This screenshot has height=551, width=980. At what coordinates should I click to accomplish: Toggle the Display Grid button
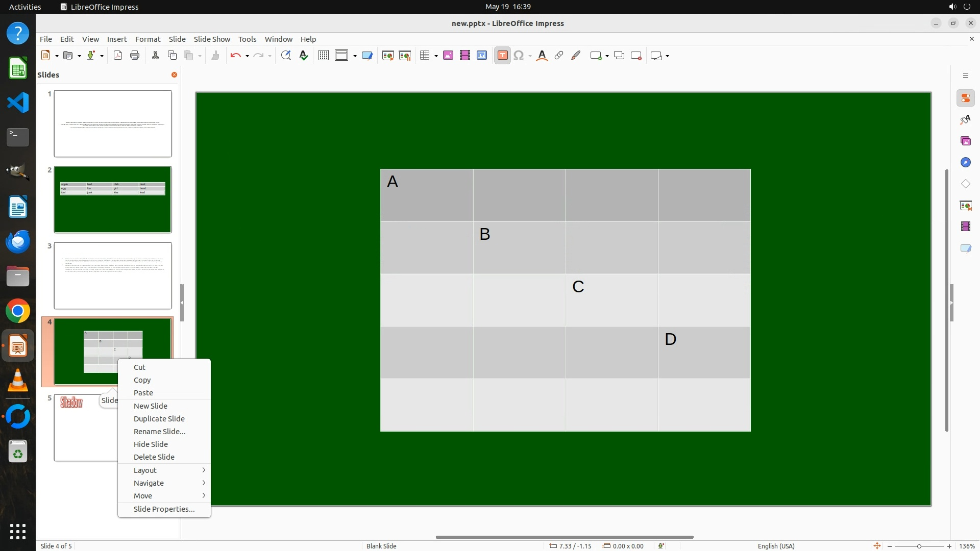[323, 56]
